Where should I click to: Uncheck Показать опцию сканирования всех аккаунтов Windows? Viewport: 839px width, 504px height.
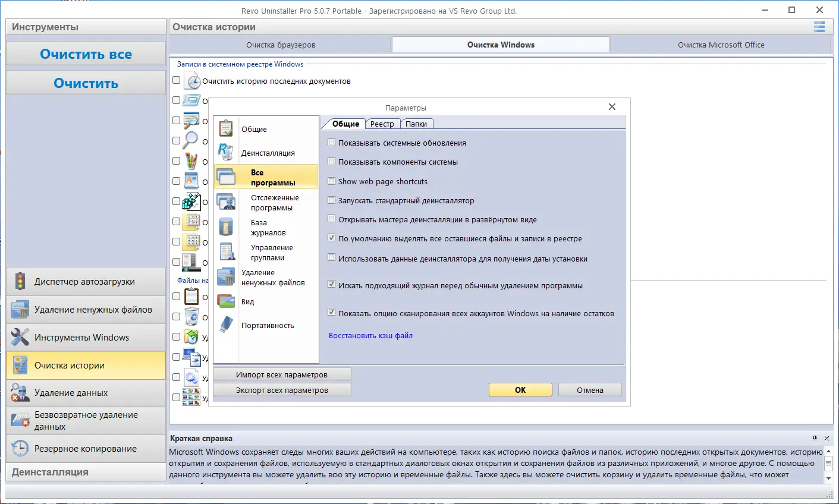332,313
